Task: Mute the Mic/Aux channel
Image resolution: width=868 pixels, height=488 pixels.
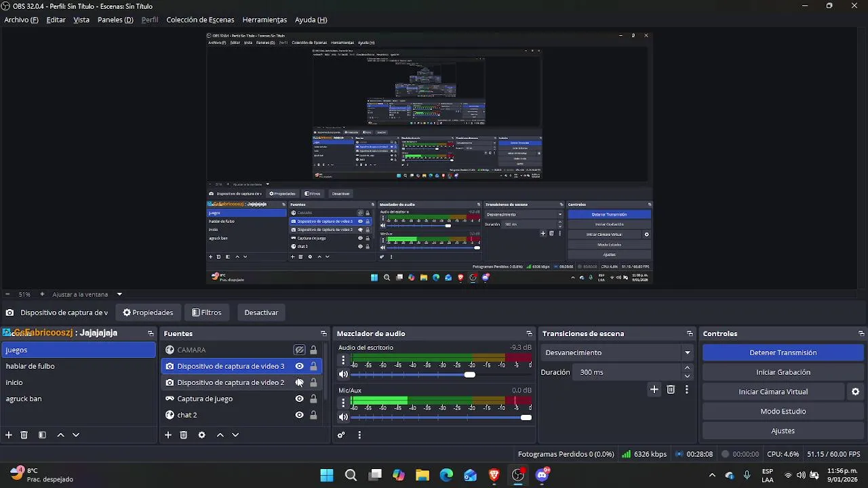Action: click(x=343, y=417)
